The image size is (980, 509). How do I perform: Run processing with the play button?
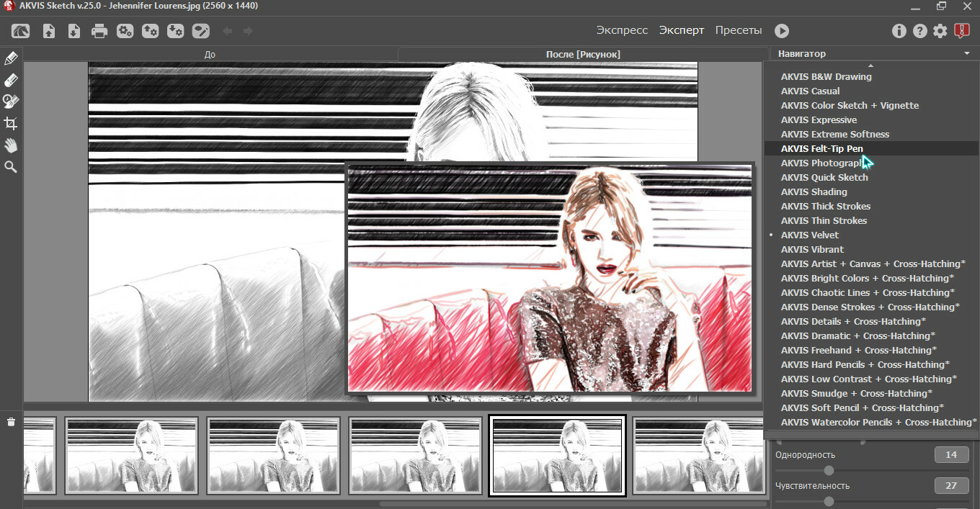(x=782, y=31)
